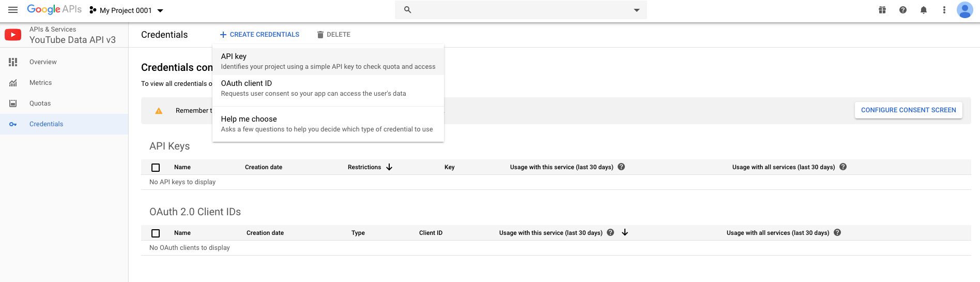Open the hamburger navigation menu
Image resolution: width=980 pixels, height=282 pixels.
tap(13, 10)
